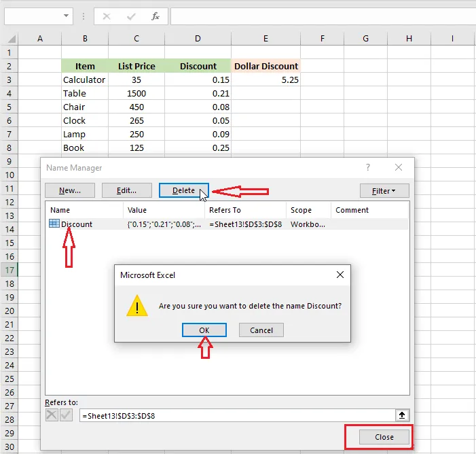
Task: Select column F header
Action: (x=323, y=39)
